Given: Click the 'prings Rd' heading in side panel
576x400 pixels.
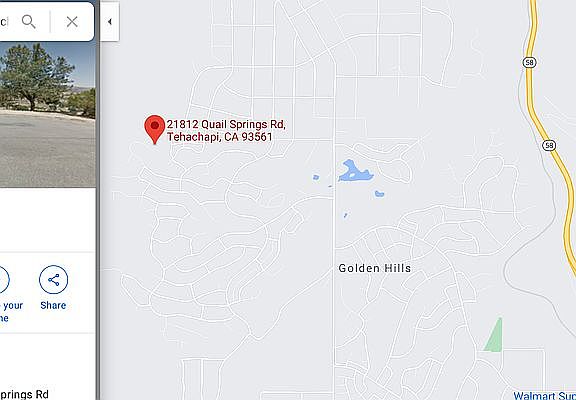Looking at the screenshot, I should tap(24, 395).
